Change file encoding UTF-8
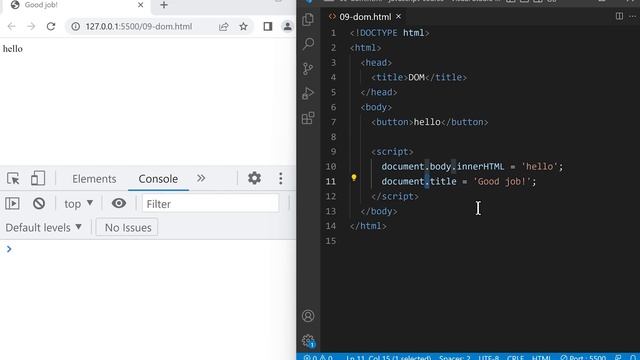 (489, 357)
